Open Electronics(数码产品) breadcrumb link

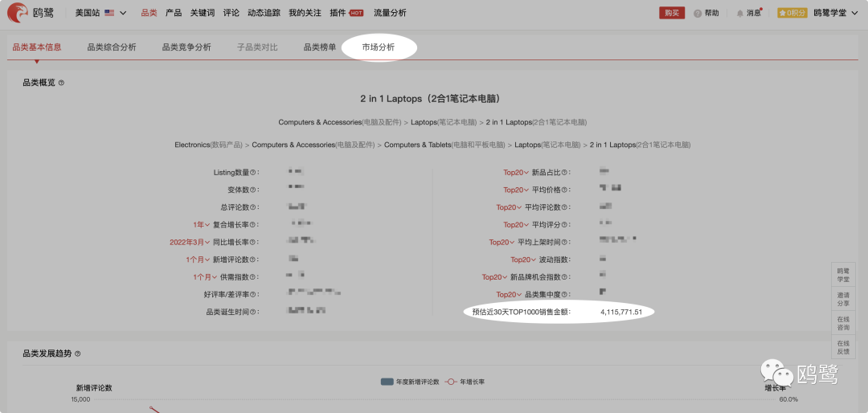(x=209, y=145)
